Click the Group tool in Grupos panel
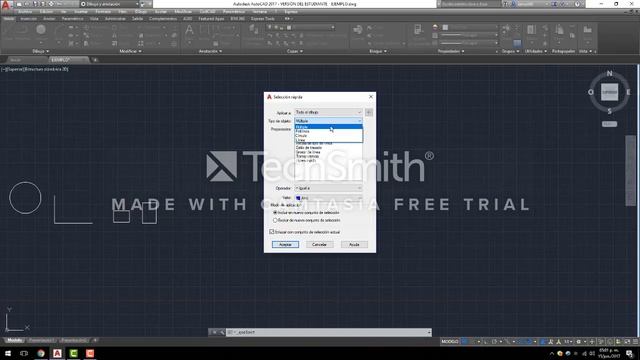This screenshot has width=640, height=360. 506,29
